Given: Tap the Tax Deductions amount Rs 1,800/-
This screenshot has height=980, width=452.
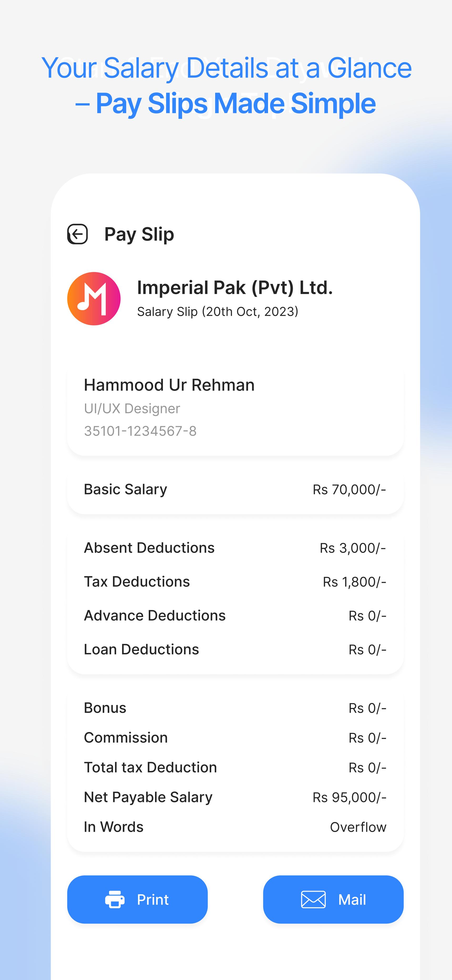Looking at the screenshot, I should [x=355, y=582].
